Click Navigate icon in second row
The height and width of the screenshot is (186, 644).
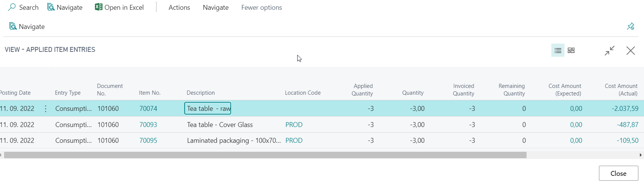[x=13, y=26]
